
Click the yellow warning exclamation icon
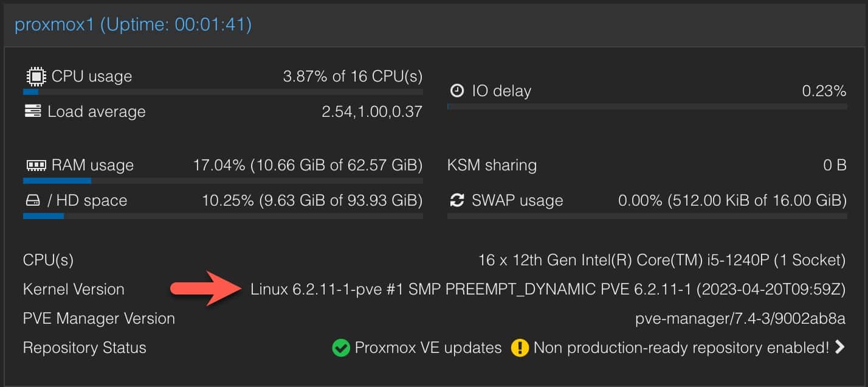click(520, 348)
